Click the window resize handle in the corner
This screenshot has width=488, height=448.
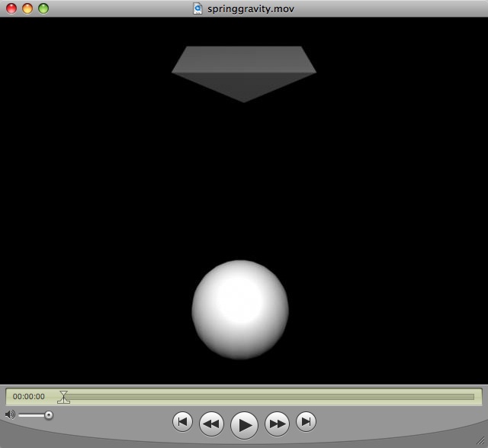point(480,441)
